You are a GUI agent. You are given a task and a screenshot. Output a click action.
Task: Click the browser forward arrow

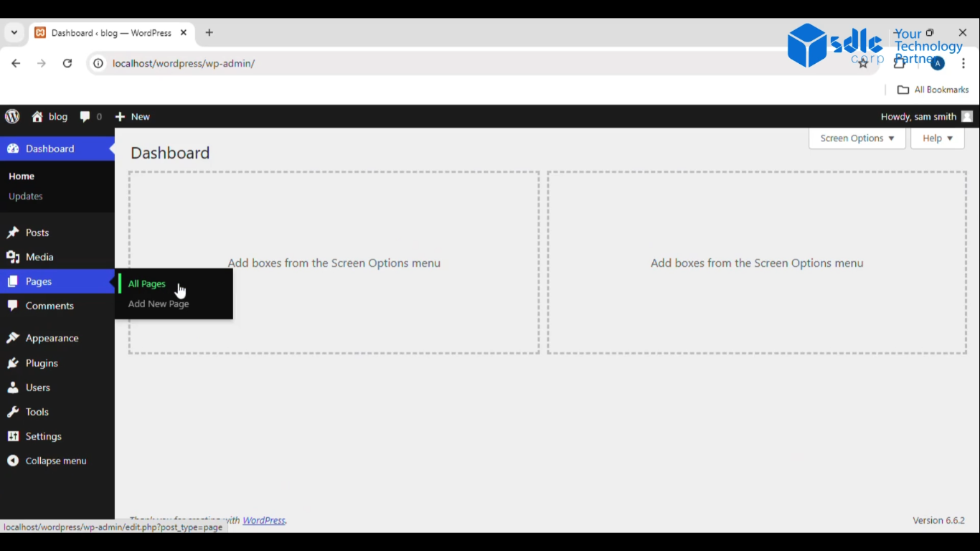tap(42, 63)
